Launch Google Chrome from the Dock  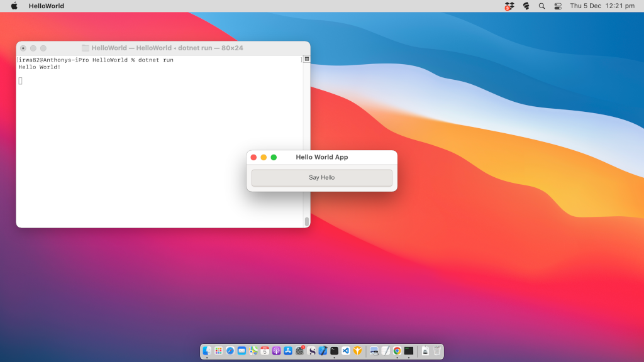(397, 351)
